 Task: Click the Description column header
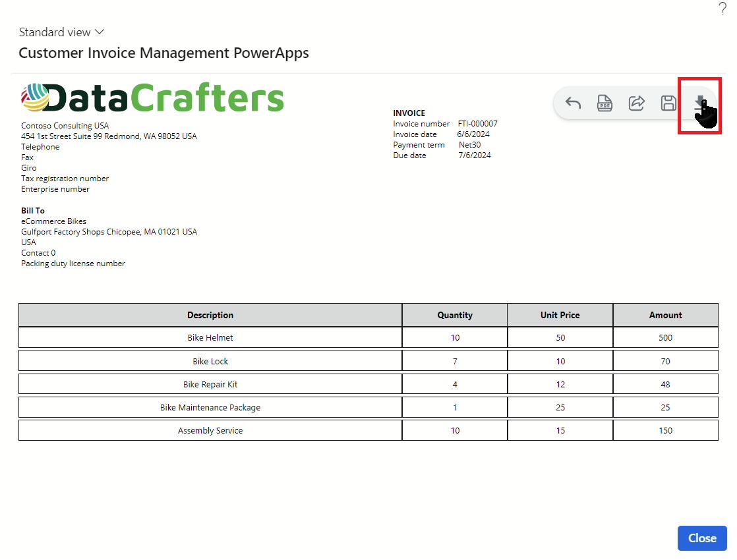click(x=210, y=315)
